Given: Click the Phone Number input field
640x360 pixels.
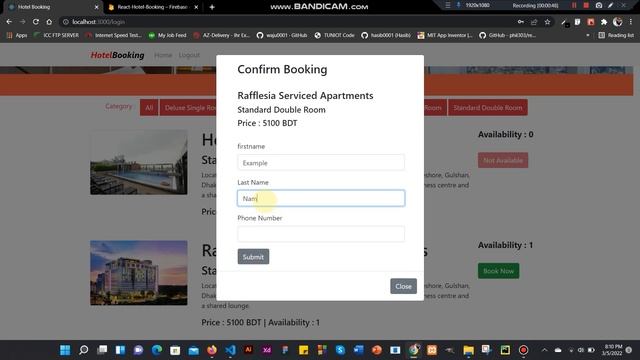Looking at the screenshot, I should pos(321,234).
